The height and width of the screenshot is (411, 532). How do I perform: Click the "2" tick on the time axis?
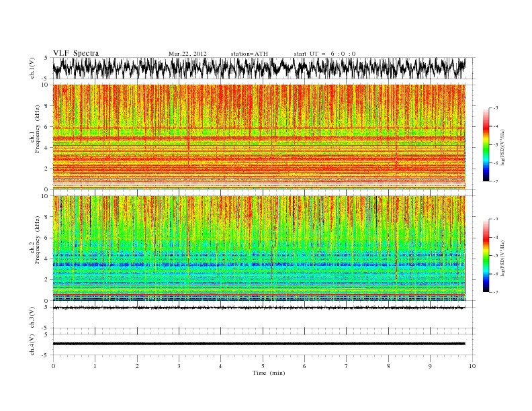137,366
